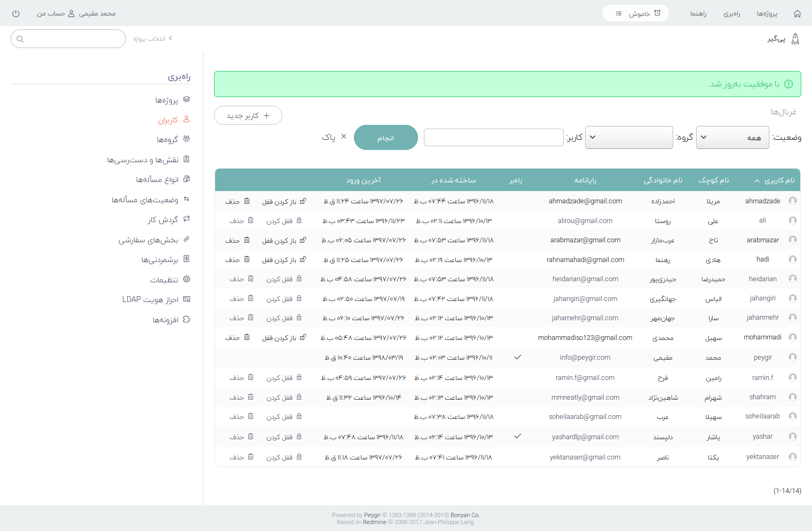Click باز کردن قفل link in arabmazar row
The width and height of the screenshot is (812, 531).
point(279,241)
